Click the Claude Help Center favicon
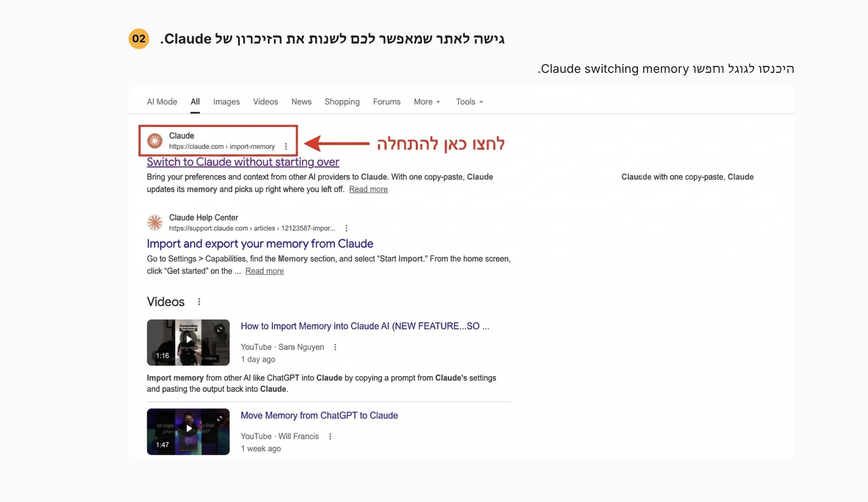Viewport: 868px width, 502px height. (155, 223)
